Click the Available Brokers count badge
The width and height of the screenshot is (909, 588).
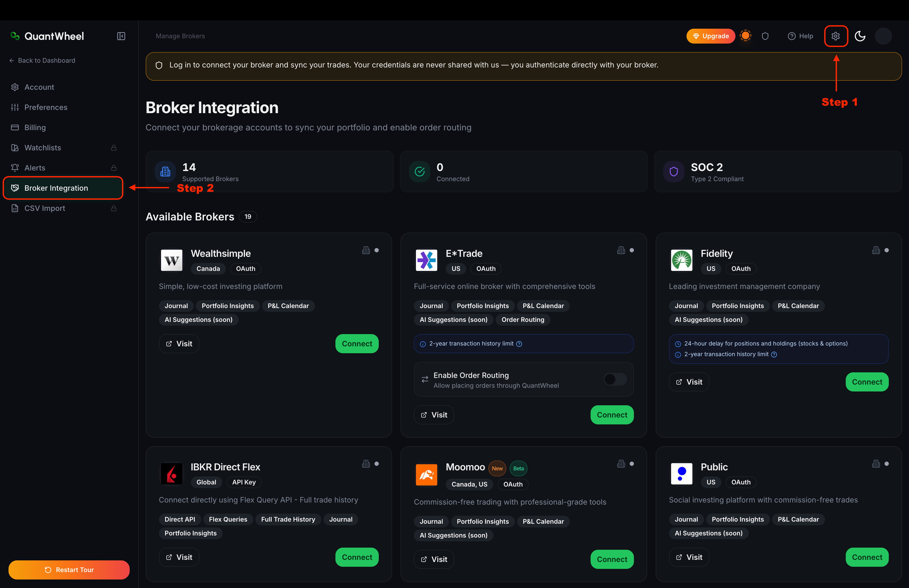click(248, 217)
